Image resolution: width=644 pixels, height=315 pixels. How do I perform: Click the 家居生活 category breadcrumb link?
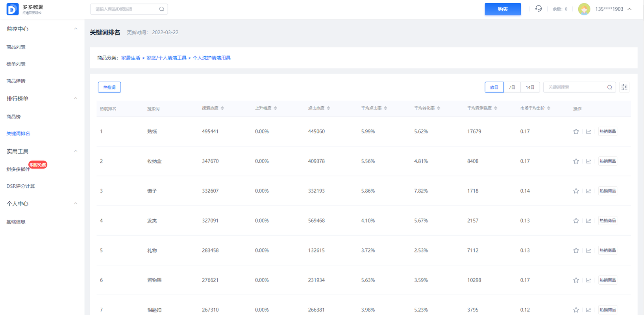(131, 58)
